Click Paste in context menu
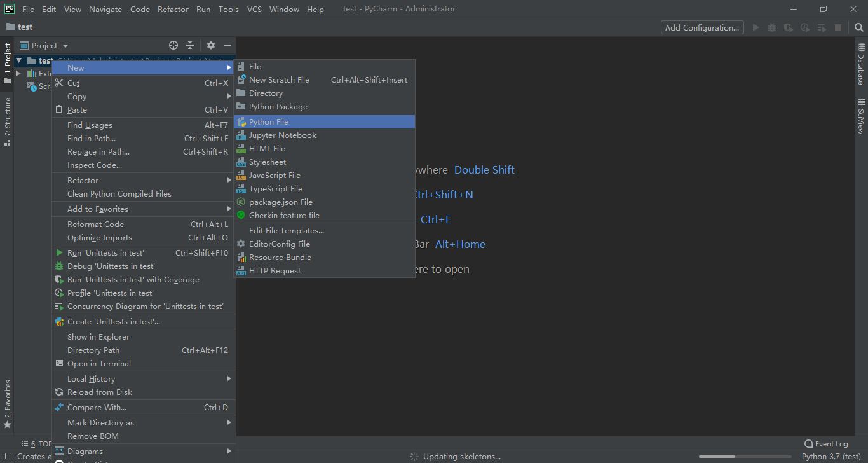 (144, 109)
